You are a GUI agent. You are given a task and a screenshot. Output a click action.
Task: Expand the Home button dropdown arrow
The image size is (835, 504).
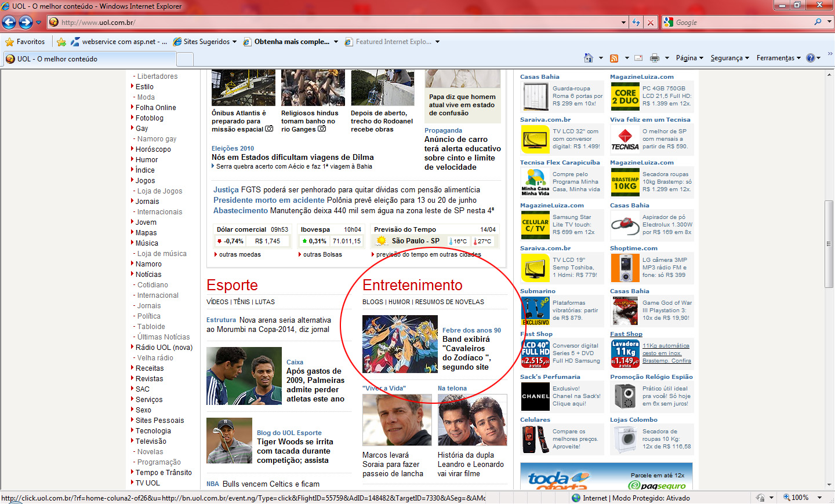[601, 58]
